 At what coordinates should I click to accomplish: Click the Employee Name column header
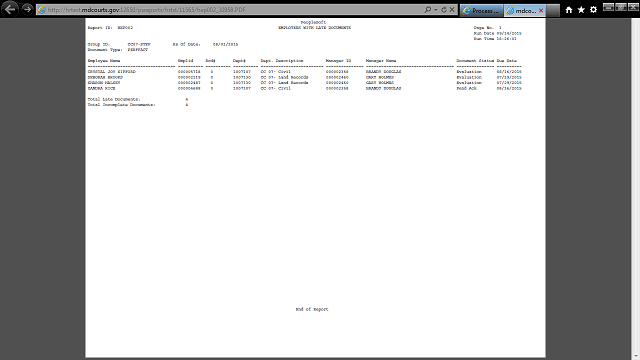[104, 61]
